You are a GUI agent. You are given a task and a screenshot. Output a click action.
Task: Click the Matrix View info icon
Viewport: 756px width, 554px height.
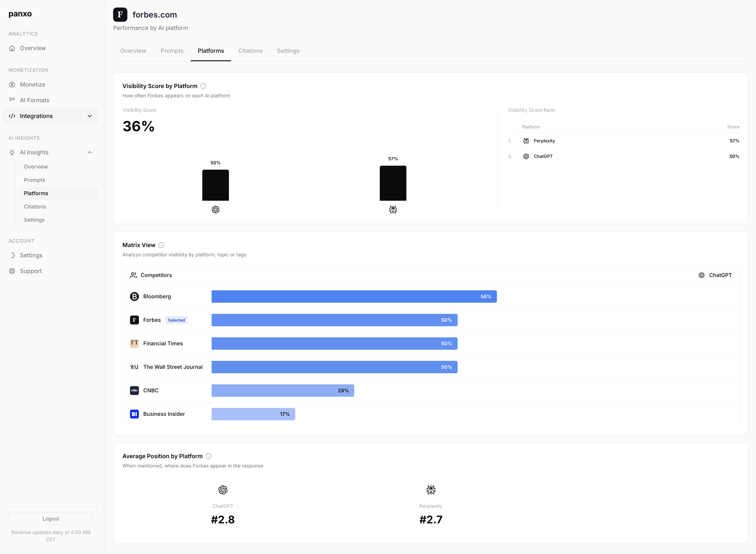[161, 245]
